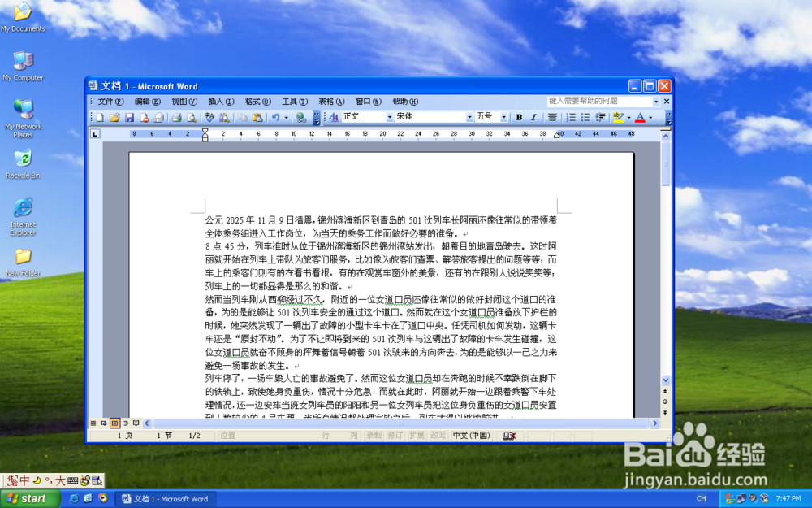812x508 pixels.
Task: Open the font size dropdown showing 五号
Action: click(503, 118)
